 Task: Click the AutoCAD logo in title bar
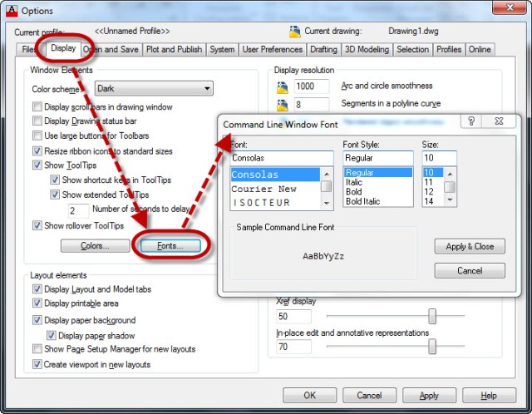(x=10, y=10)
